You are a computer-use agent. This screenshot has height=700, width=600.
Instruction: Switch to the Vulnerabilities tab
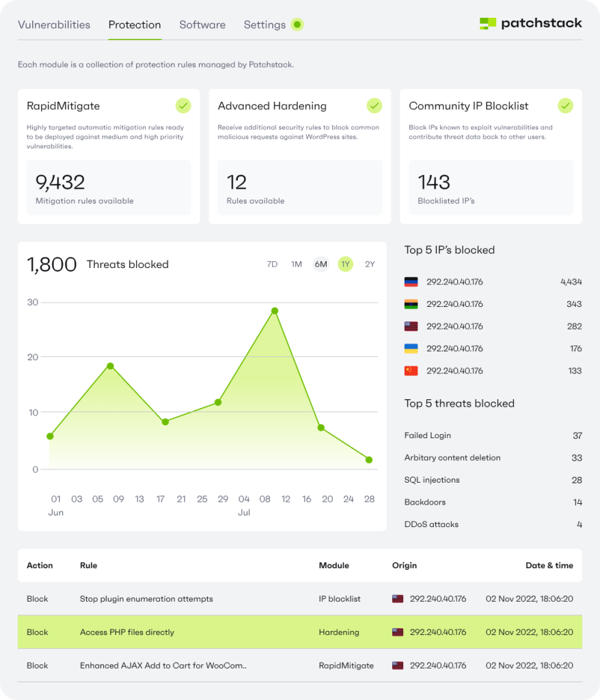(54, 25)
